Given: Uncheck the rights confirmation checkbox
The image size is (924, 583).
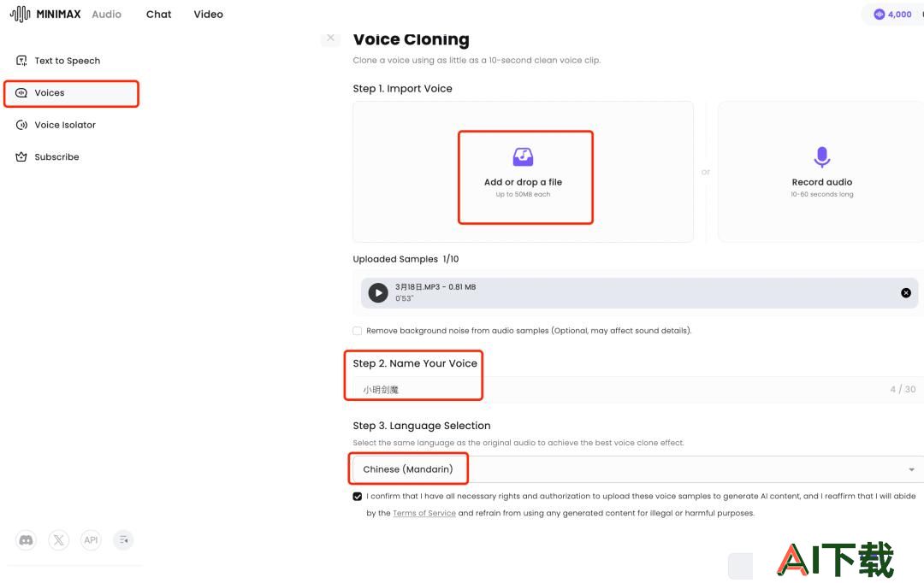Looking at the screenshot, I should tap(357, 497).
